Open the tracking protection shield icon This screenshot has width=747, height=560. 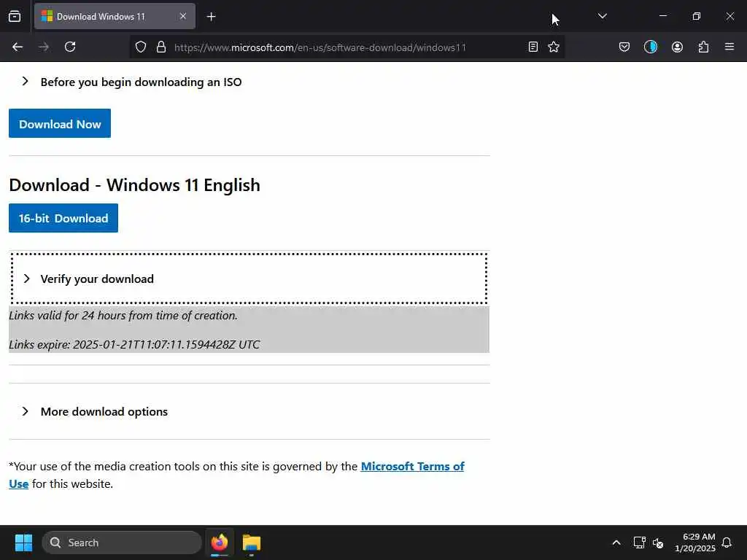[141, 47]
